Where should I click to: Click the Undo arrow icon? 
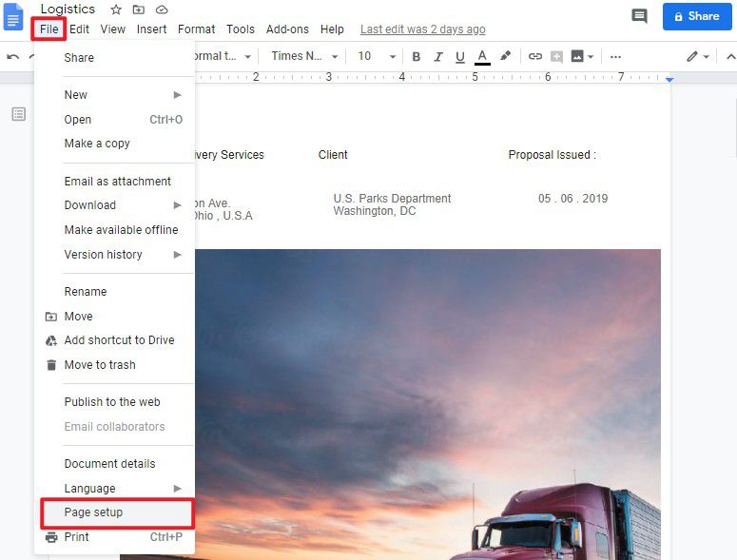point(13,57)
